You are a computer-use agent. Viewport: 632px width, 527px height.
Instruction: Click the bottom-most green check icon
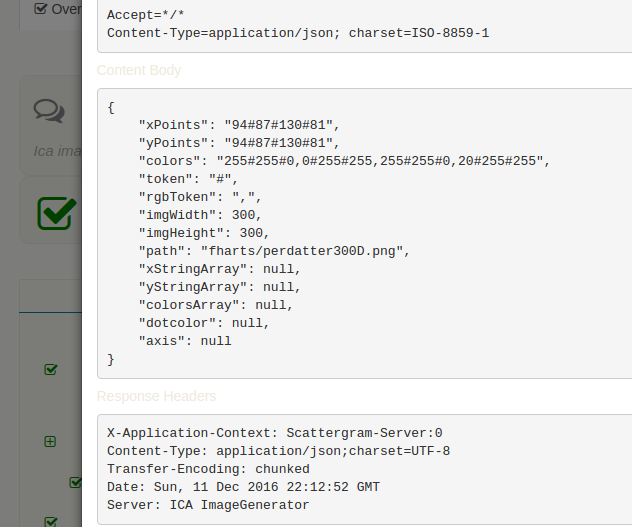tap(51, 520)
